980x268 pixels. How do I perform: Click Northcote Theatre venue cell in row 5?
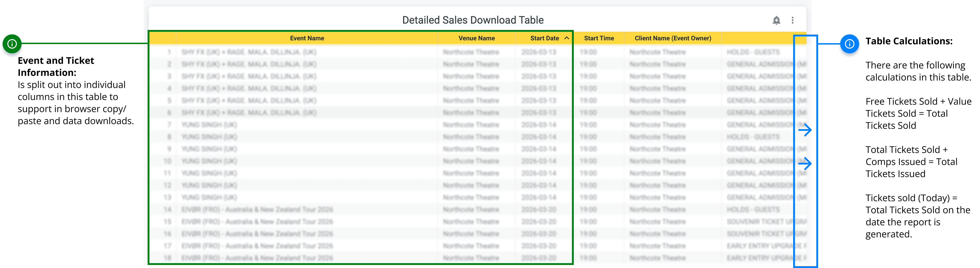point(471,101)
